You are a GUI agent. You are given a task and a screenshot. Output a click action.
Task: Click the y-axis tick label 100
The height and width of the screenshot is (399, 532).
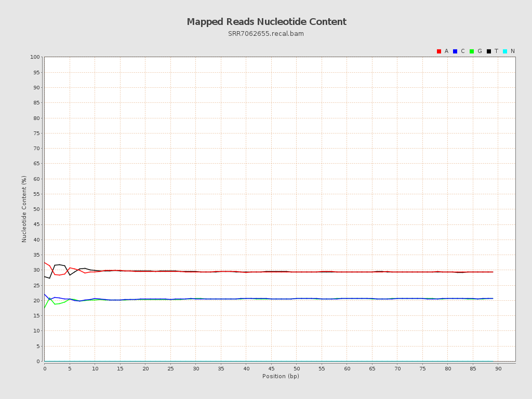click(x=35, y=57)
